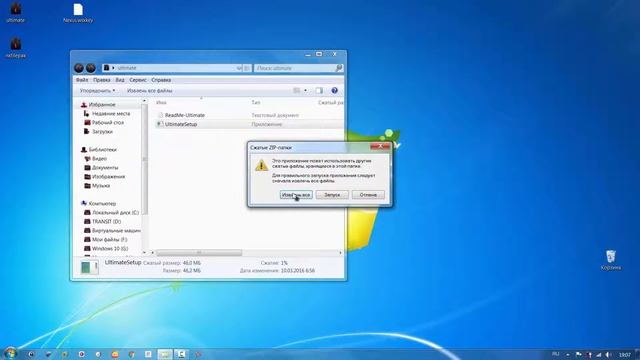Click the UltimateSetup thumbnail in details pane

coord(89,267)
